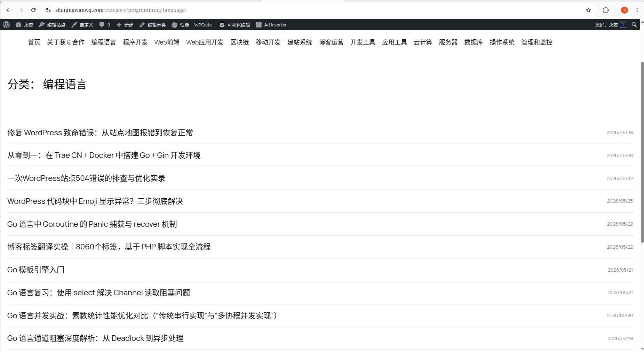Click the admin bar search magnifier
Image resolution: width=644 pixels, height=352 pixels.
point(634,25)
